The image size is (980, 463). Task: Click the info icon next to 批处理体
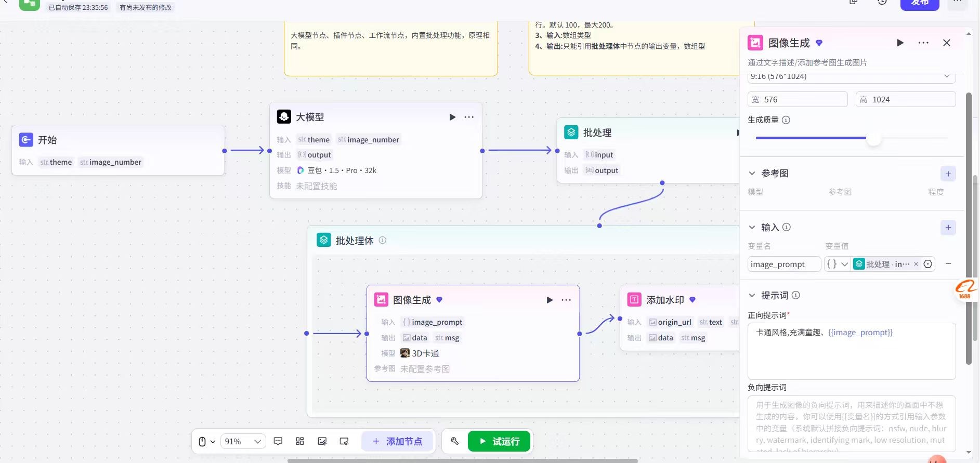(383, 240)
